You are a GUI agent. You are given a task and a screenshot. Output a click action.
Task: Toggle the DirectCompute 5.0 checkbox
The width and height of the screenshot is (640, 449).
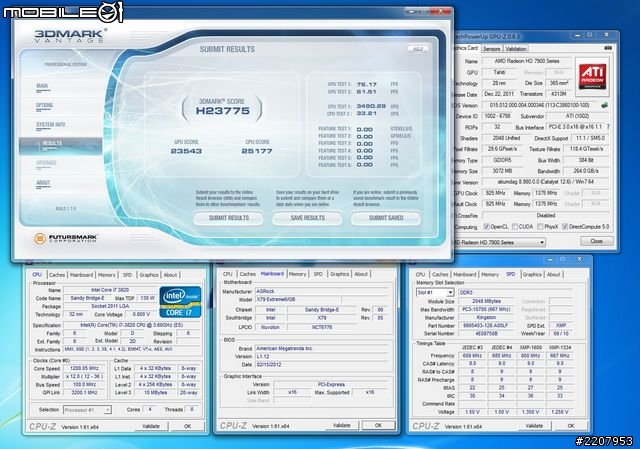(x=565, y=227)
